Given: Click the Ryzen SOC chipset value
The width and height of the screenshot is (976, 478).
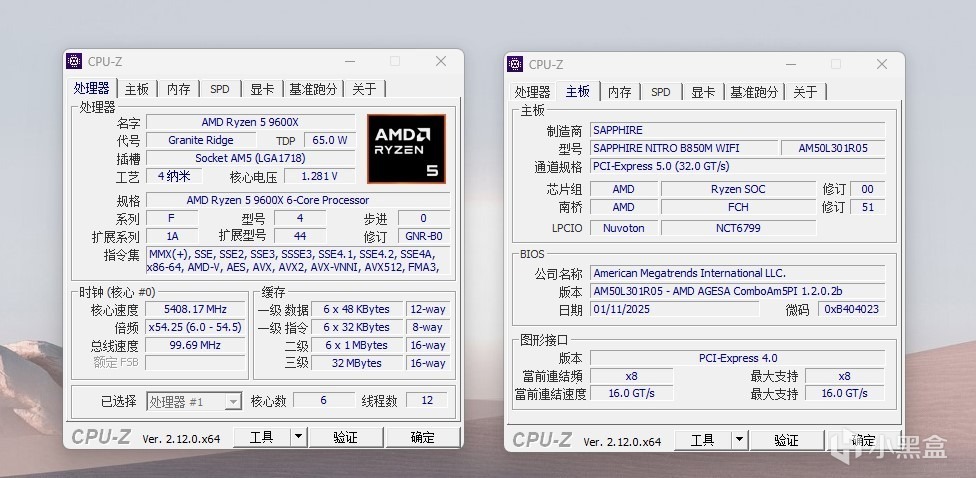Looking at the screenshot, I should [738, 189].
